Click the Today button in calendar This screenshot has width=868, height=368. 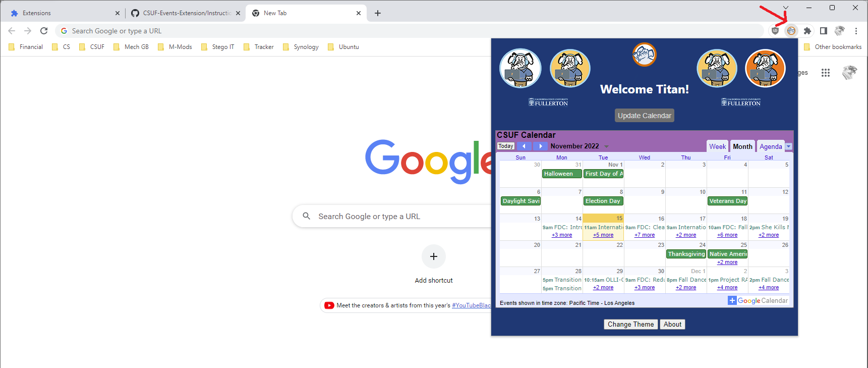pyautogui.click(x=506, y=146)
